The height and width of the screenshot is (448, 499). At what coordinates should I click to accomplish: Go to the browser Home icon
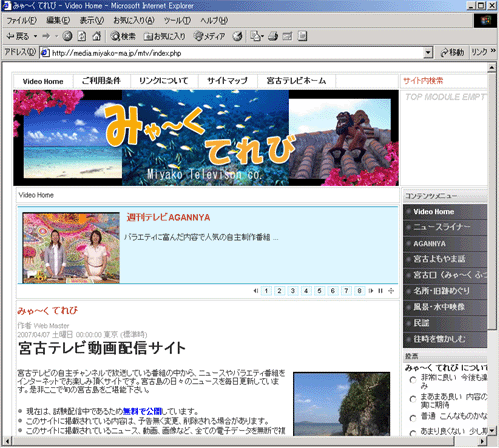[96, 36]
